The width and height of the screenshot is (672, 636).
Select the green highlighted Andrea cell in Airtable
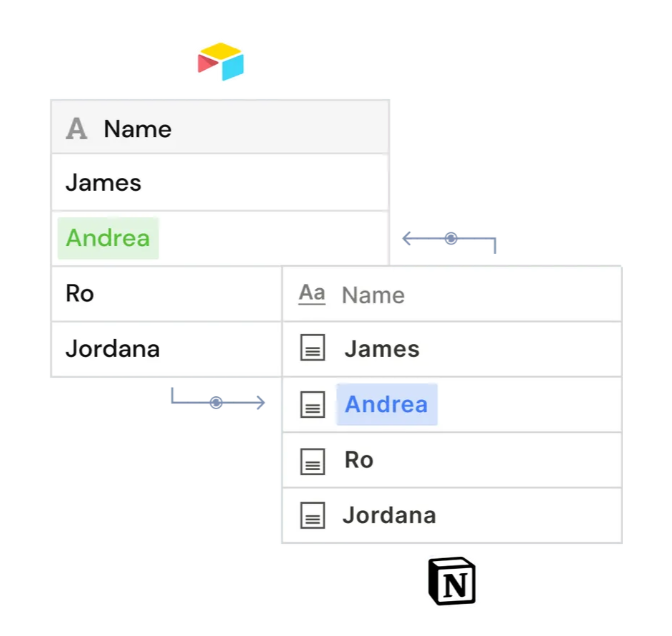click(x=108, y=238)
